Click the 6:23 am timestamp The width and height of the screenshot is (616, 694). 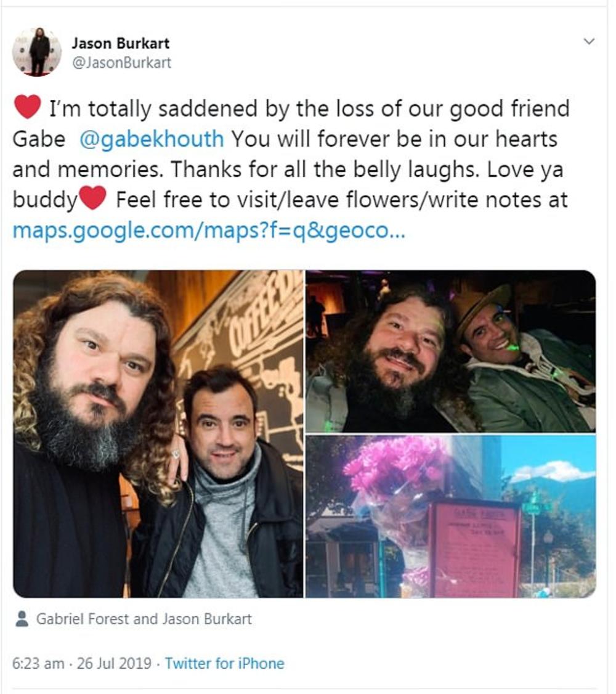point(38,663)
